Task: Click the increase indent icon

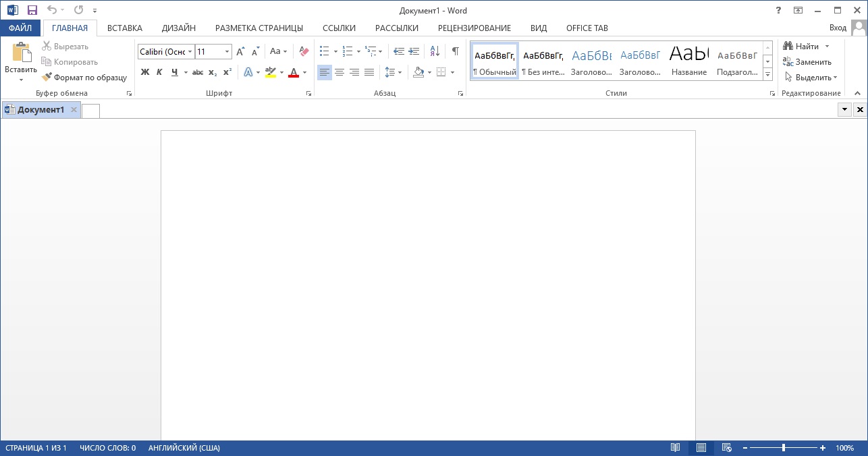Action: click(x=414, y=51)
